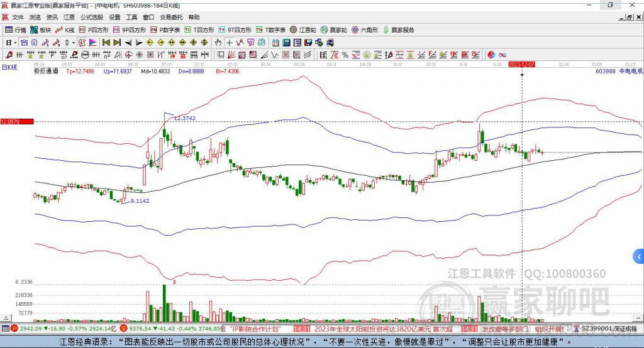The image size is (644, 348).
Task: Expand the candlestick style dropdown arrow
Action: point(74,43)
